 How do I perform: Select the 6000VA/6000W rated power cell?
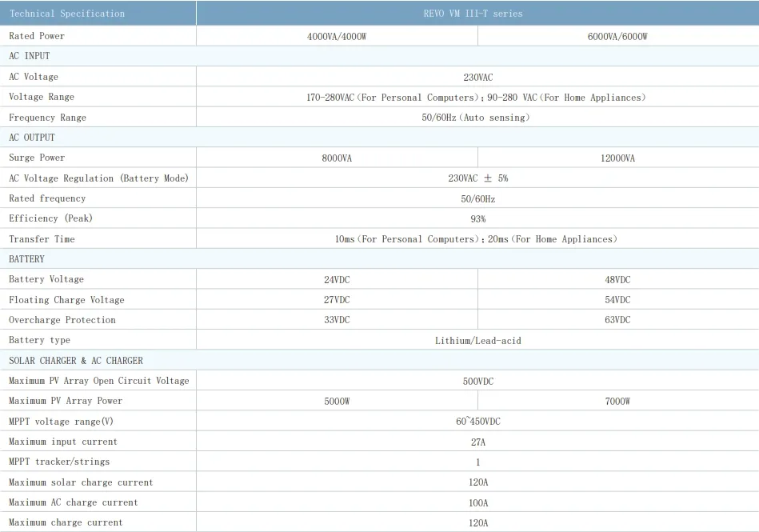617,37
